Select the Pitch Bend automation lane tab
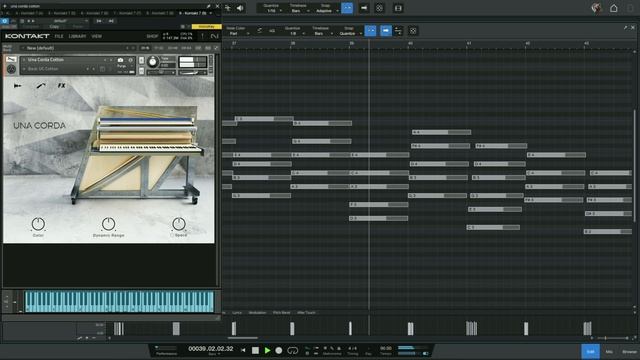640x360 pixels. (281, 313)
